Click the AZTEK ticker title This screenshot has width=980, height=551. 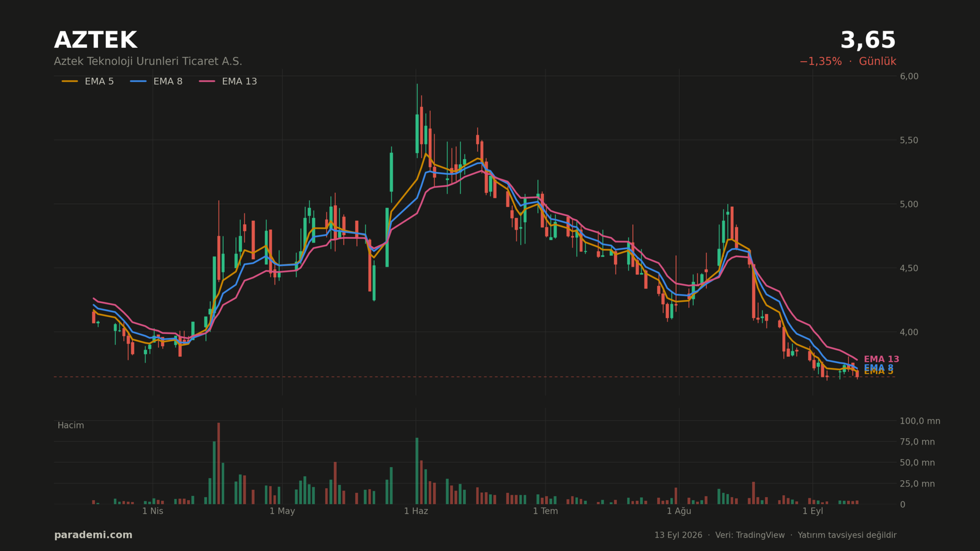click(96, 40)
